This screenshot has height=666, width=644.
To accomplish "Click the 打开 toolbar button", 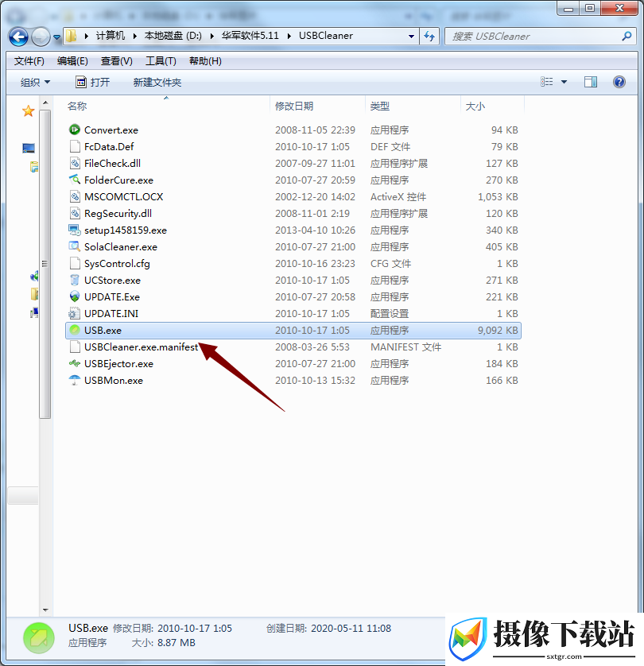I will 92,82.
